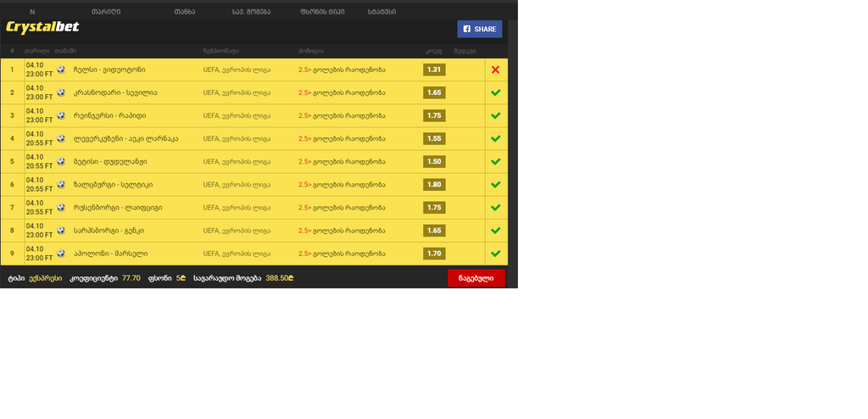Image resolution: width=868 pixels, height=419 pixels.
Task: Click date 04.10 20:55 FT of ბეტისი row
Action: [39, 162]
